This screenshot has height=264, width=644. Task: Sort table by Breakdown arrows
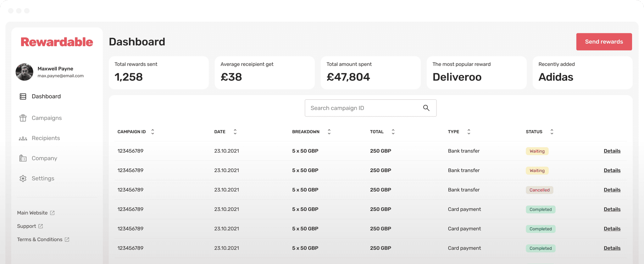[x=329, y=132]
